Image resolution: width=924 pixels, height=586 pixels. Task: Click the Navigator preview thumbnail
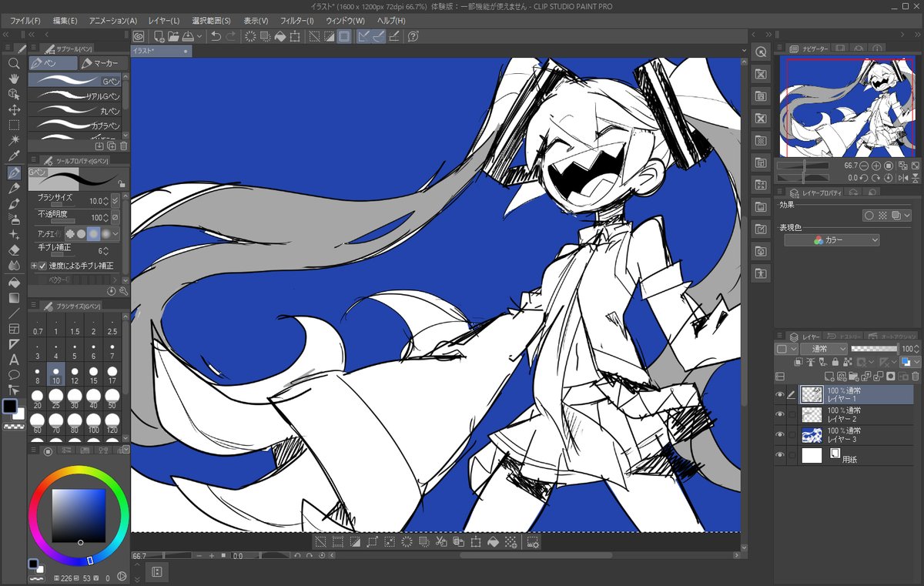click(848, 106)
